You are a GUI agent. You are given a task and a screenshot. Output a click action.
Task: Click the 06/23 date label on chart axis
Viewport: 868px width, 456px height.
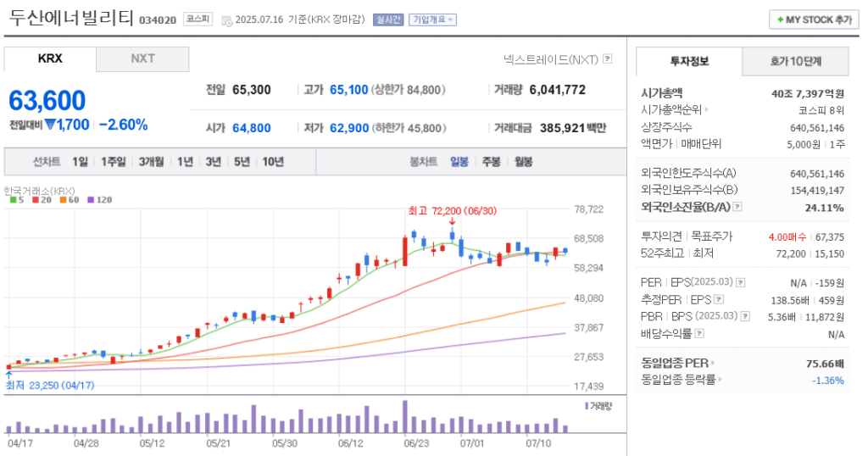(x=416, y=444)
